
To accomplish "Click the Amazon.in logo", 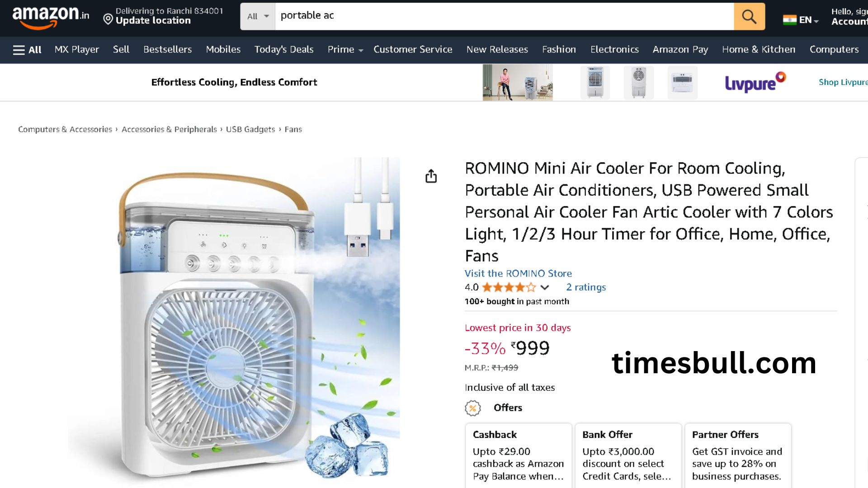I will click(51, 17).
